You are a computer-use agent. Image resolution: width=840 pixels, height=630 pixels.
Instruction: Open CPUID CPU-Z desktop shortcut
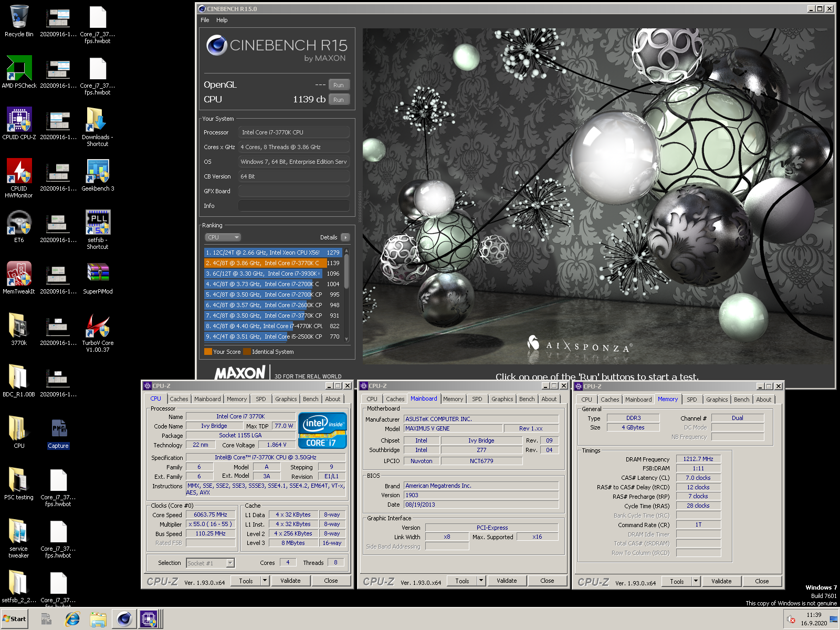point(19,123)
